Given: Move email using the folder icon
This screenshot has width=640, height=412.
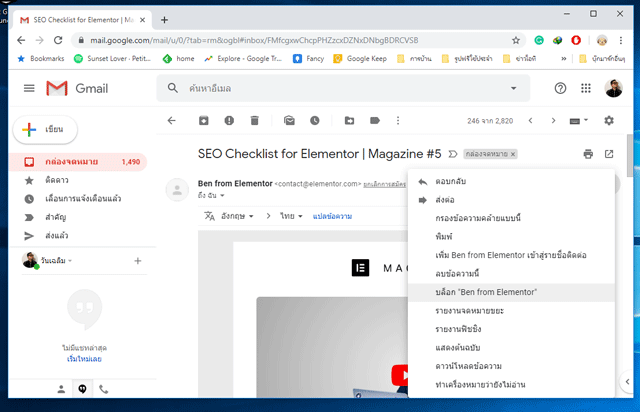Looking at the screenshot, I should pos(349,120).
